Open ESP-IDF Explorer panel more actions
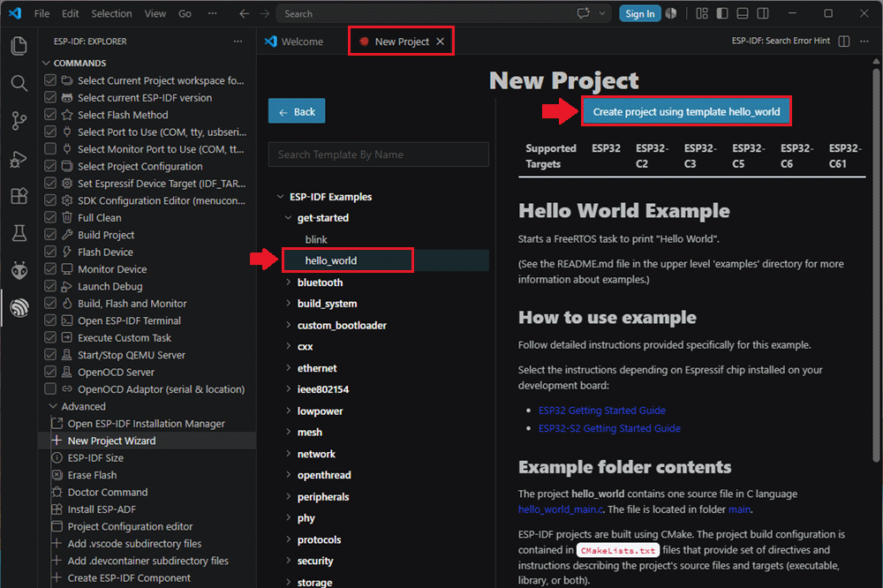Viewport: 883px width, 588px height. (238, 41)
